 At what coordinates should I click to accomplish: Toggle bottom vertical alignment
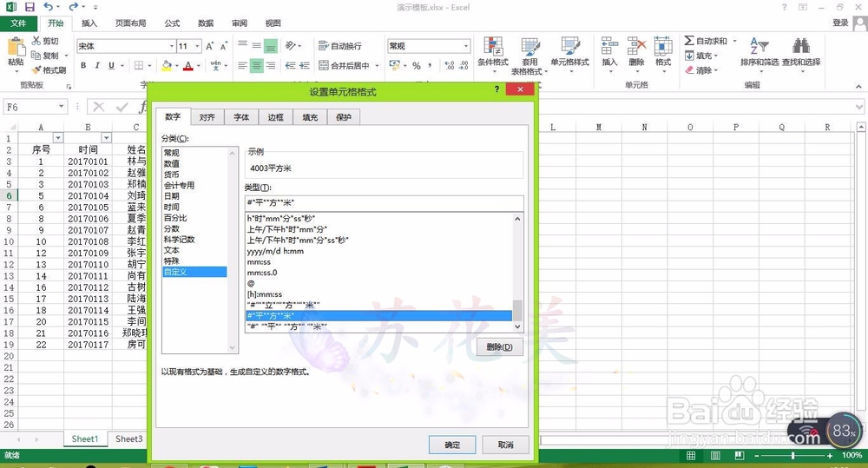click(271, 46)
